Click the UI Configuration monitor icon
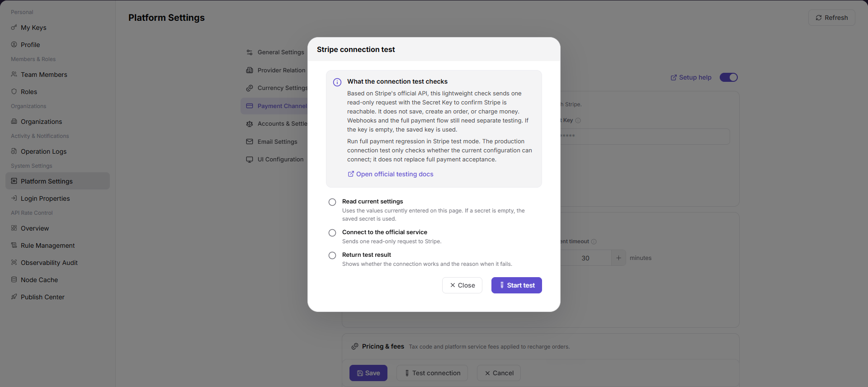This screenshot has height=387, width=868. pyautogui.click(x=250, y=160)
